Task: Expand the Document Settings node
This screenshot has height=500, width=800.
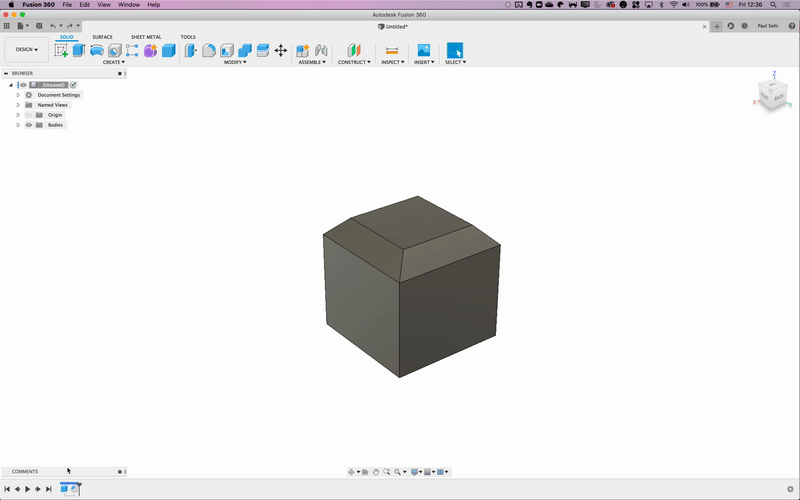Action: (18, 95)
